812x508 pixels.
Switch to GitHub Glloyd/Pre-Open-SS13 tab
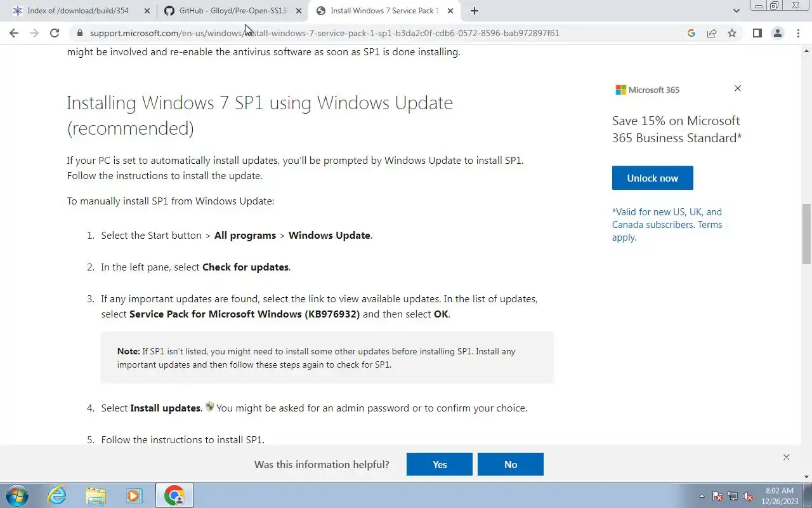pyautogui.click(x=232, y=11)
